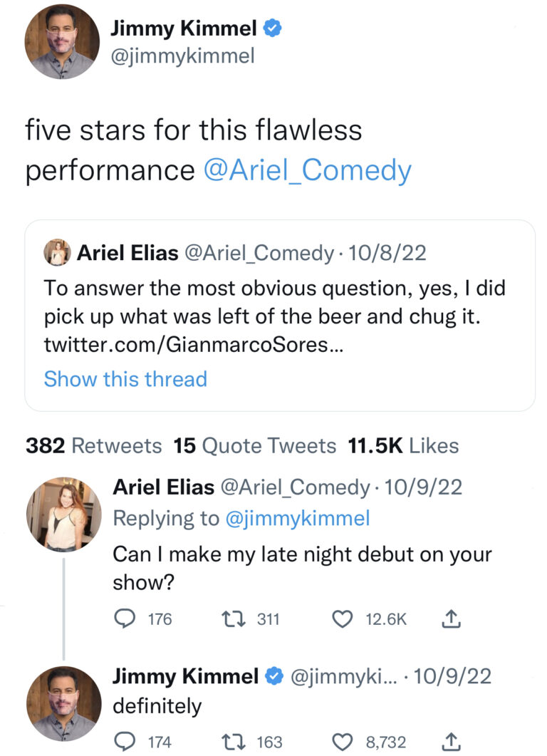Click the like heart on Ariel's reply
The image size is (547, 756).
point(343,618)
